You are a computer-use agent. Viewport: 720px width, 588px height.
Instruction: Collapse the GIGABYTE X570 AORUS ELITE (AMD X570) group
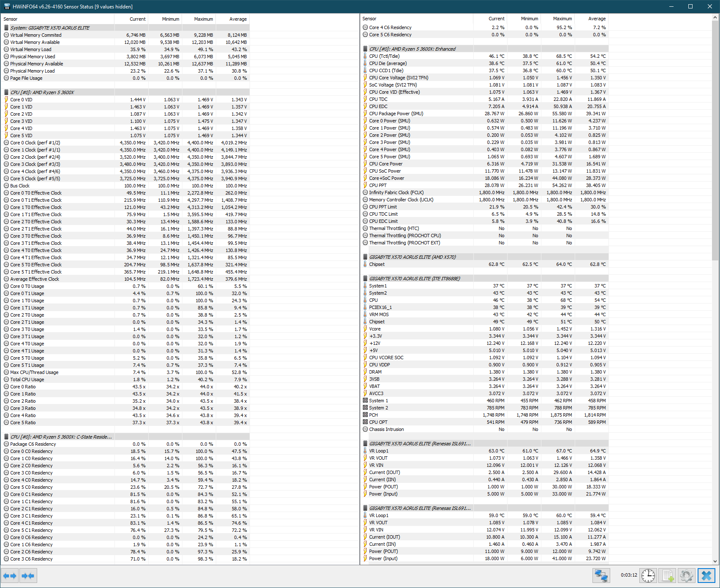485,257
